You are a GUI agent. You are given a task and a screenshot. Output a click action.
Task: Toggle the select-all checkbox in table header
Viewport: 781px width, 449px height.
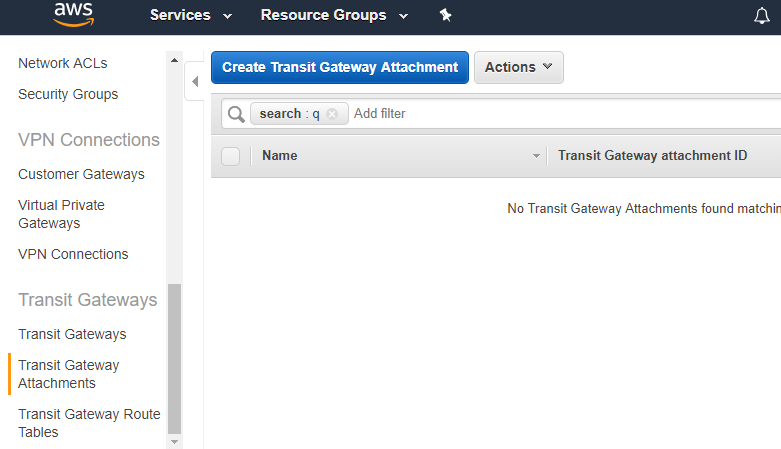tap(231, 156)
